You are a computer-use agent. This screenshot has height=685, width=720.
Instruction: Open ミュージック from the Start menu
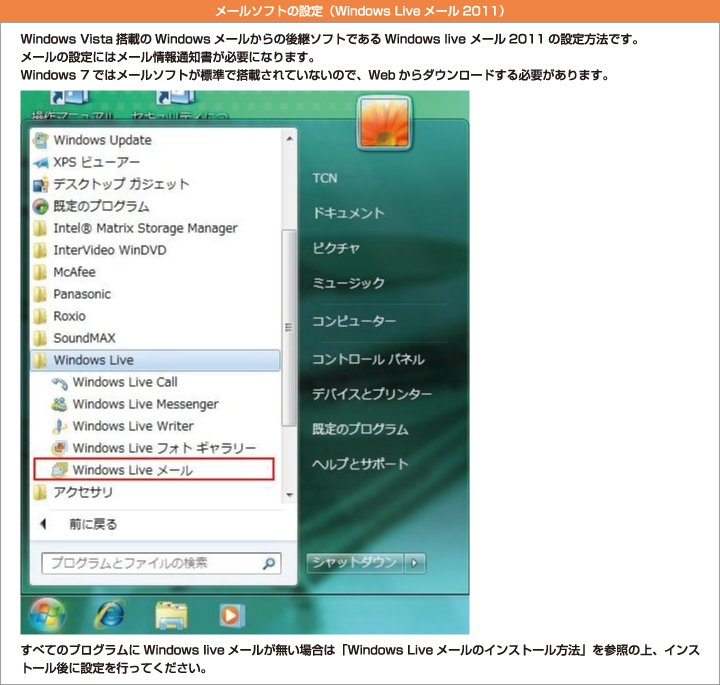point(349,283)
